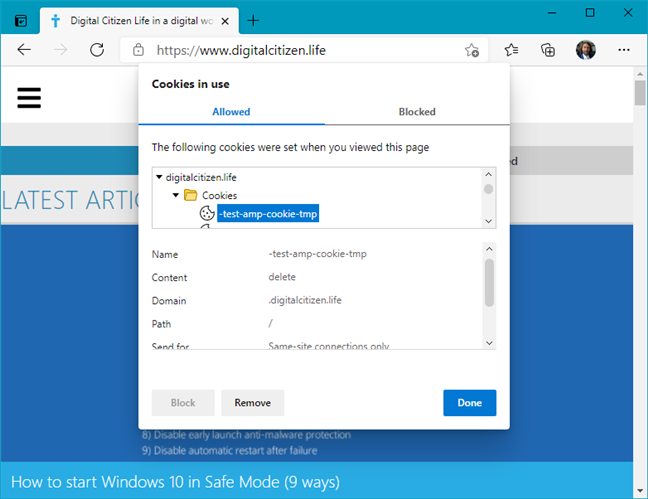Image resolution: width=648 pixels, height=499 pixels.
Task: Switch to the Blocked tab
Action: click(x=417, y=112)
